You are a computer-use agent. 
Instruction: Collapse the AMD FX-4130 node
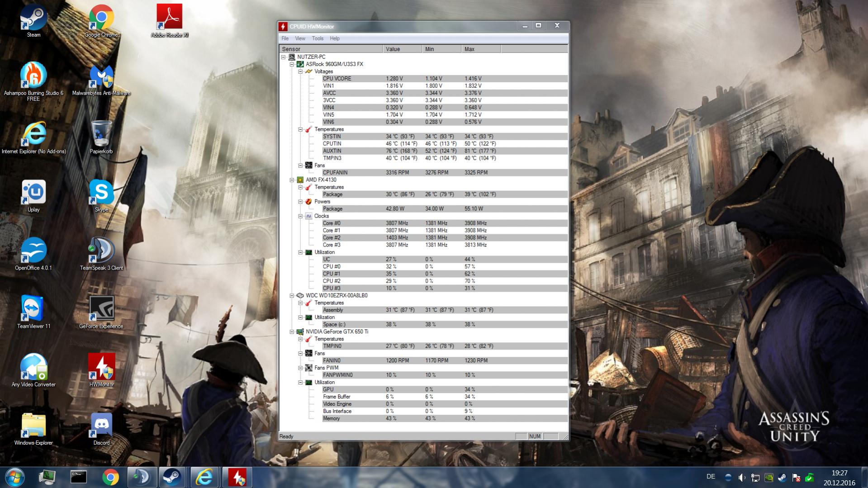coord(292,180)
